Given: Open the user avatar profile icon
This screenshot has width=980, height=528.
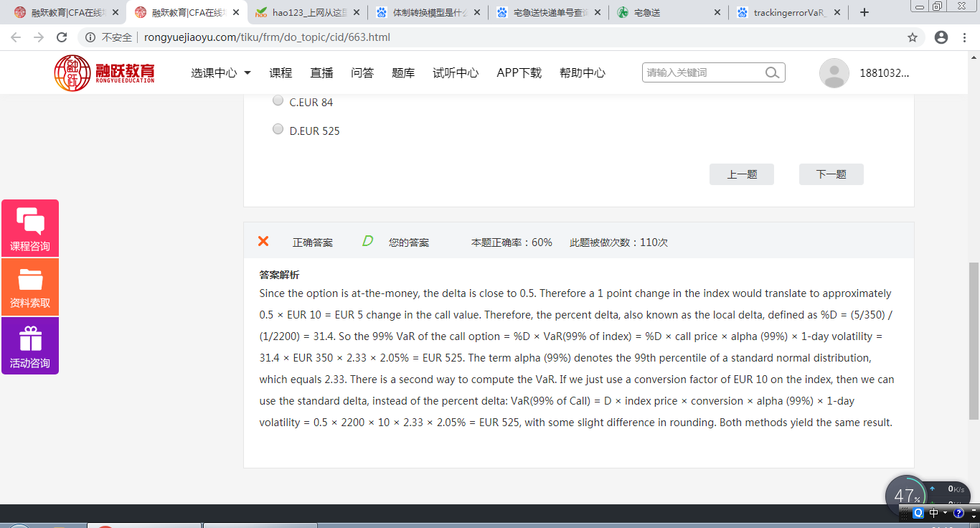Looking at the screenshot, I should pyautogui.click(x=834, y=72).
